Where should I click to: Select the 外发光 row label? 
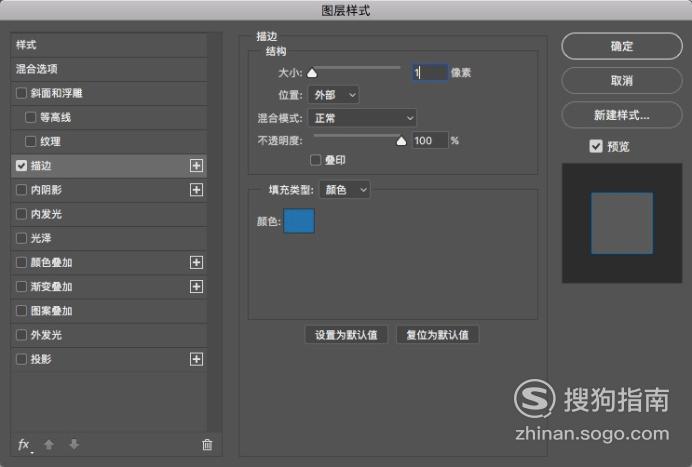[46, 335]
